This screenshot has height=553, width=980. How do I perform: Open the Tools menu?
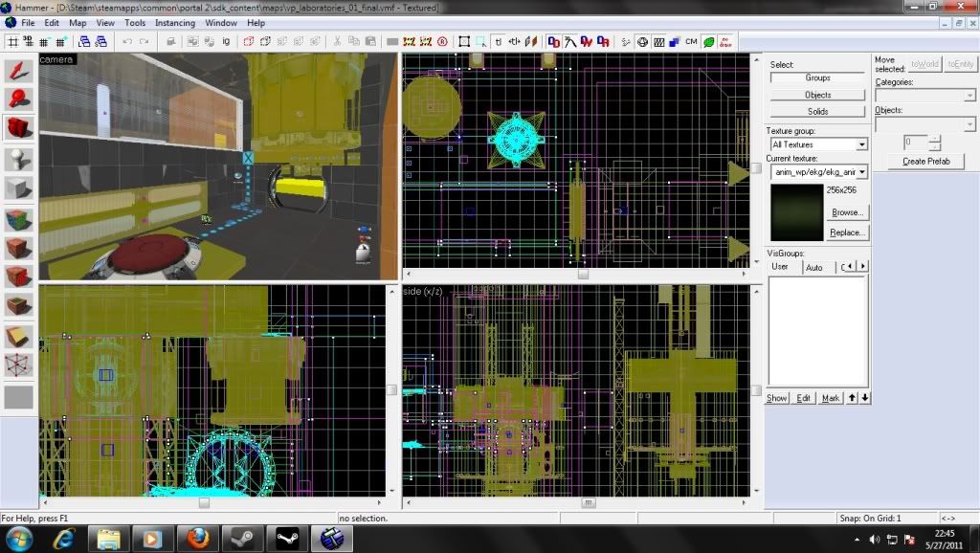(135, 23)
